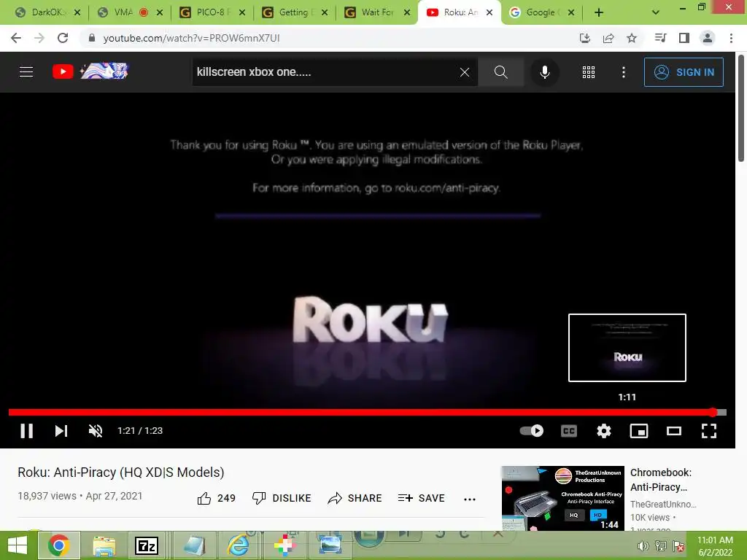This screenshot has width=747, height=560.
Task: Share this page from address bar
Action: point(608,38)
